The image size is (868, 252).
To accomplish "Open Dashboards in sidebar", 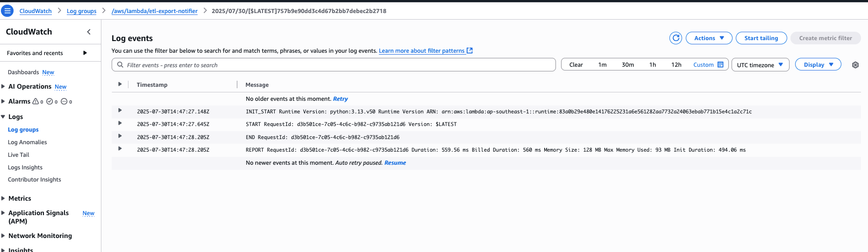I will coord(23,72).
